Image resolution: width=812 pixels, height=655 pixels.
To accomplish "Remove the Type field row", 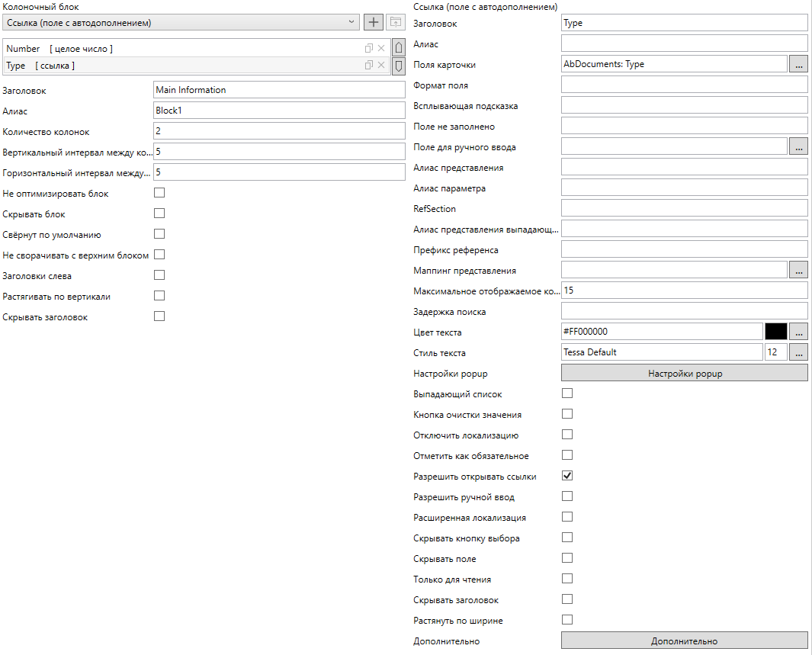I will point(381,66).
